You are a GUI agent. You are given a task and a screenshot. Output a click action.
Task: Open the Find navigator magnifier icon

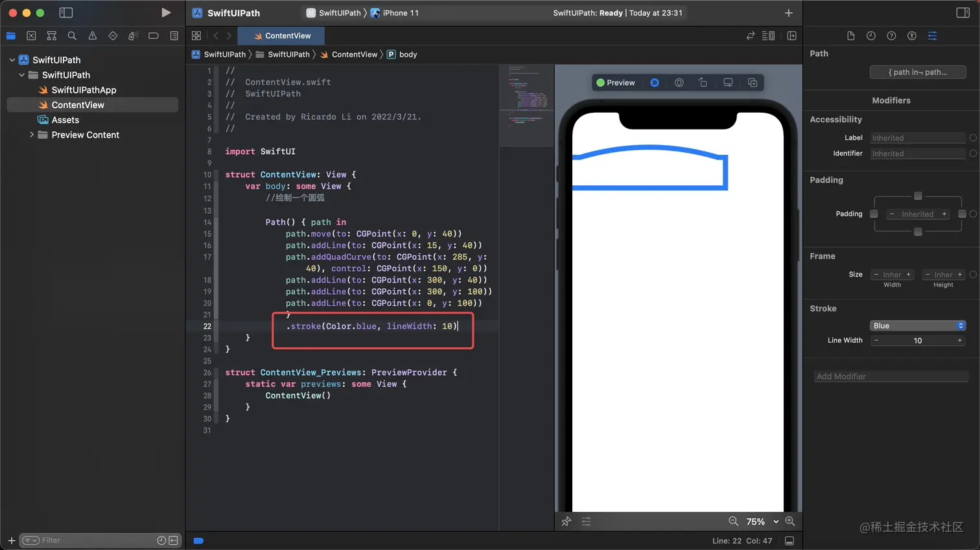pyautogui.click(x=72, y=36)
